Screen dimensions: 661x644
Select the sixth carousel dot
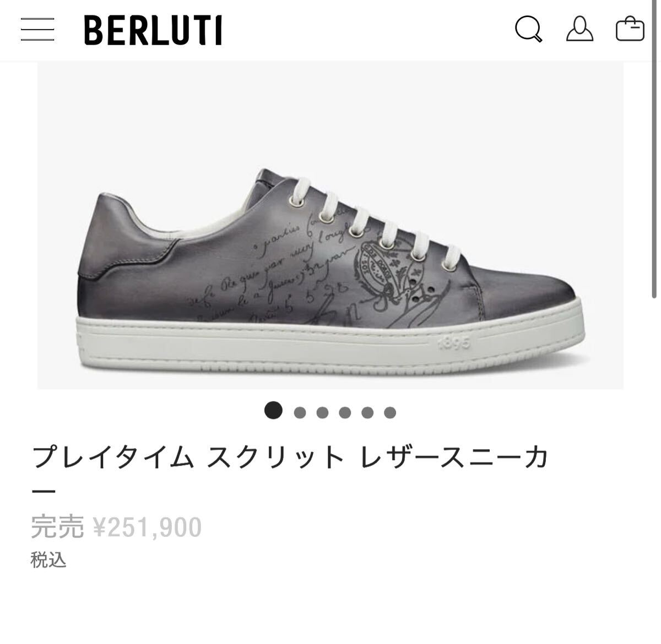[x=390, y=413]
